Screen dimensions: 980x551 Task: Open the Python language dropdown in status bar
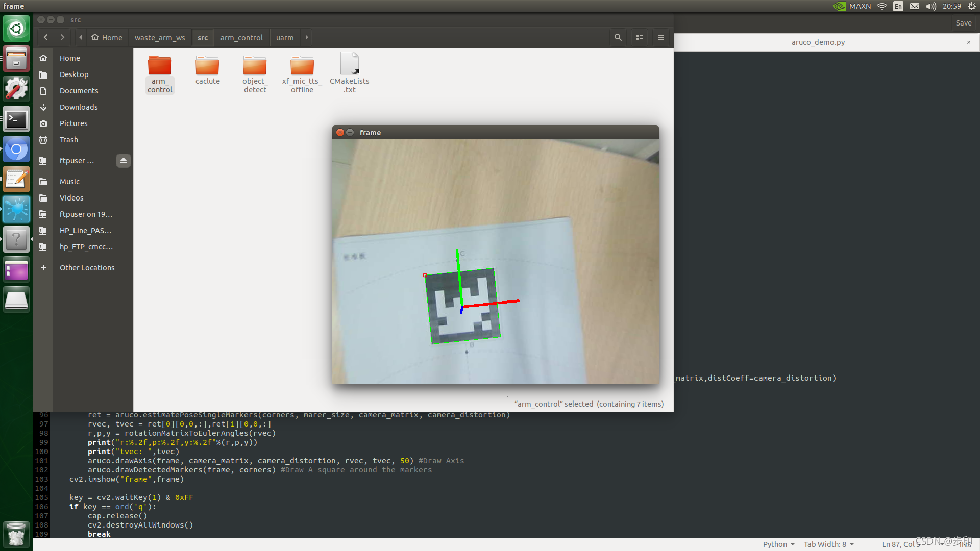[778, 544]
